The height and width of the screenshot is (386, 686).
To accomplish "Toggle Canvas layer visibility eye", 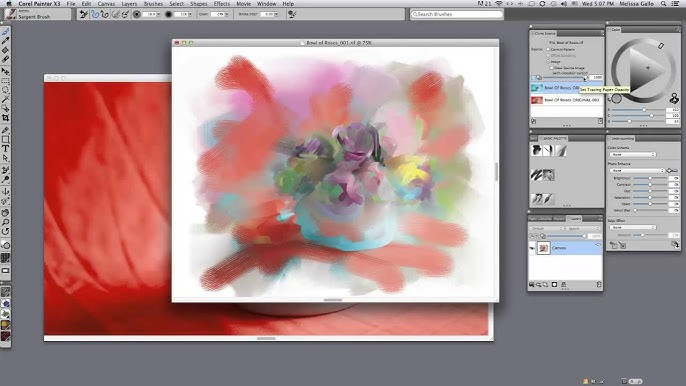I will tap(532, 248).
